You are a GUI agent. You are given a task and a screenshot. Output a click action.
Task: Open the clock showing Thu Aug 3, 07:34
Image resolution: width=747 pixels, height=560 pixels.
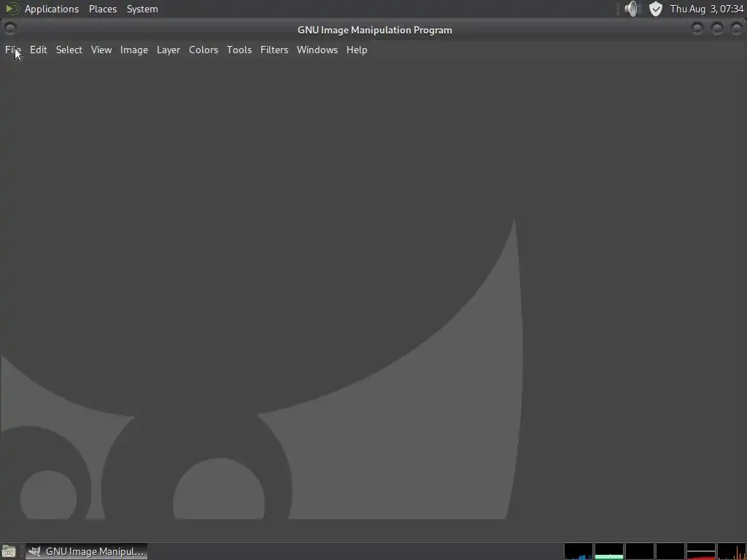706,9
